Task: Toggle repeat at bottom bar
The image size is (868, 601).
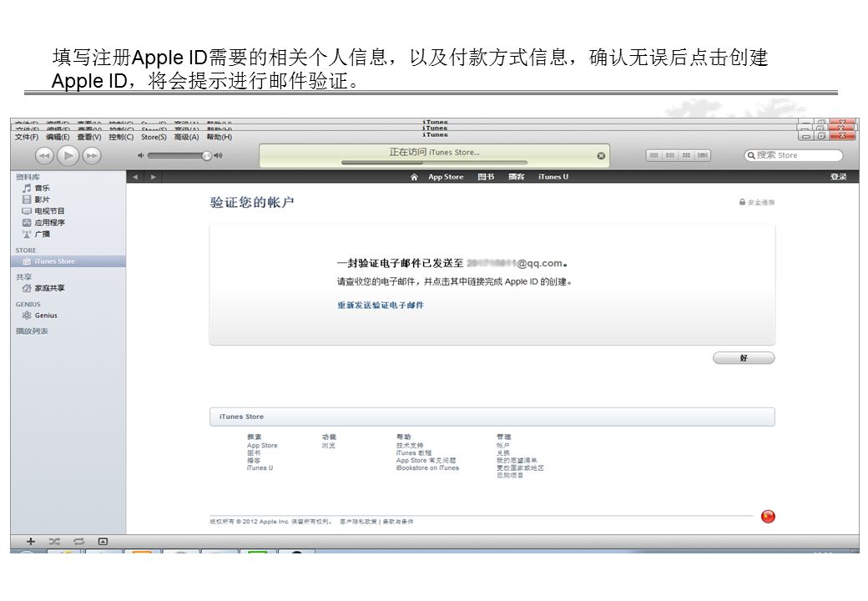Action: [x=78, y=542]
